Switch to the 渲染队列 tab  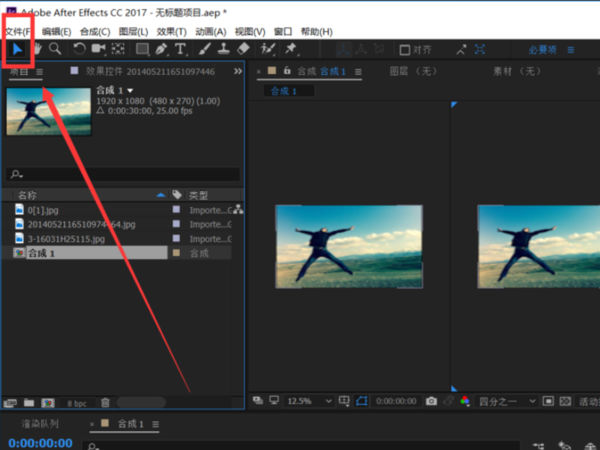pos(38,424)
